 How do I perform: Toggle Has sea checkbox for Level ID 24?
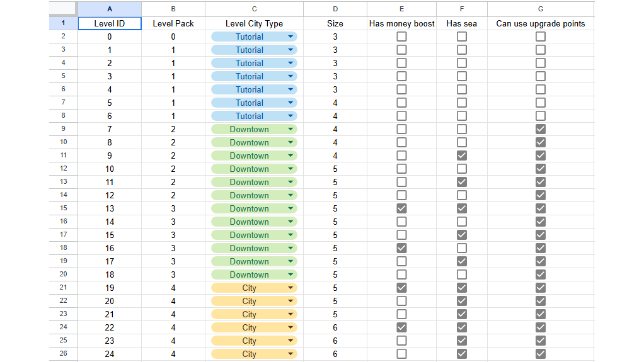[462, 354]
